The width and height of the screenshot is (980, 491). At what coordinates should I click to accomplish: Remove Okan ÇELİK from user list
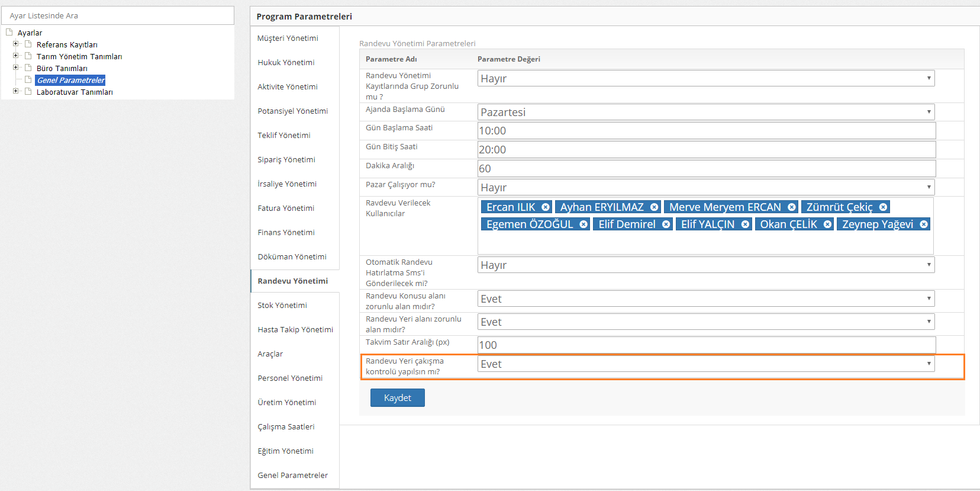pyautogui.click(x=827, y=224)
